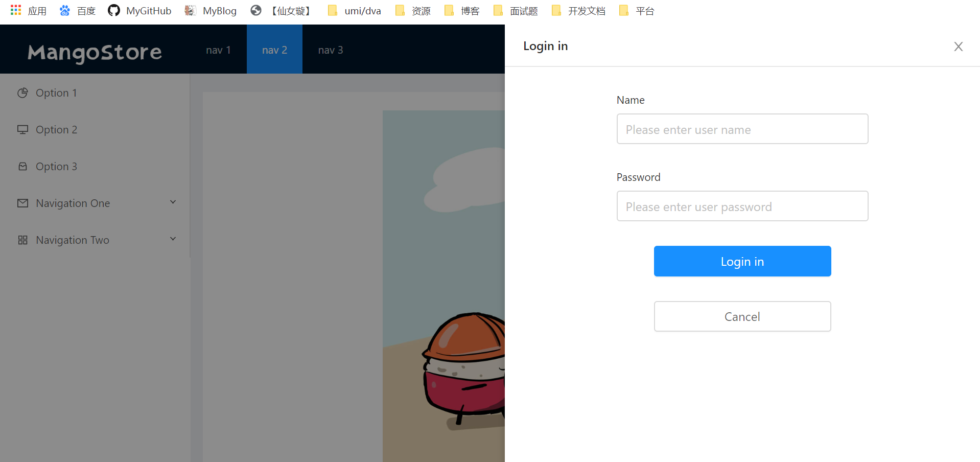The image size is (980, 462).
Task: Click the inbox icon beside Option 3
Action: point(22,167)
